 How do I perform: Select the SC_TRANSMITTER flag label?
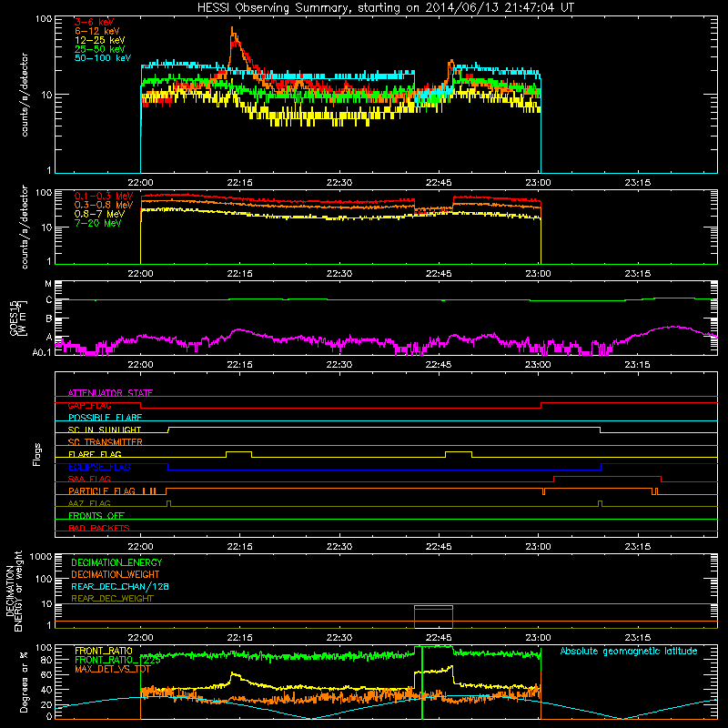[105, 442]
